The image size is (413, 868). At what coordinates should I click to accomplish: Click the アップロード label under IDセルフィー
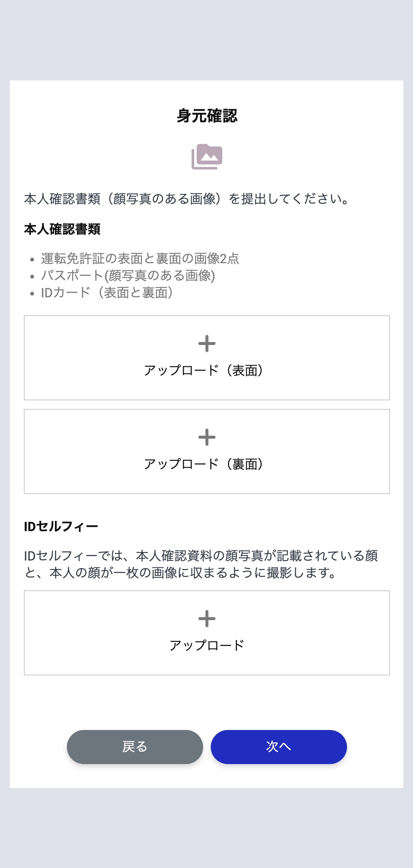(x=207, y=645)
